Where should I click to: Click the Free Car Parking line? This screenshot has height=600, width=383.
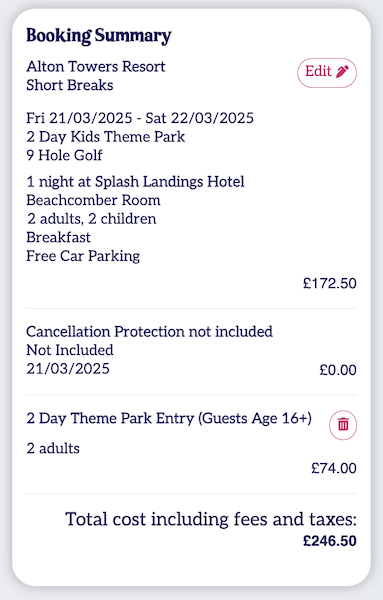tap(83, 256)
